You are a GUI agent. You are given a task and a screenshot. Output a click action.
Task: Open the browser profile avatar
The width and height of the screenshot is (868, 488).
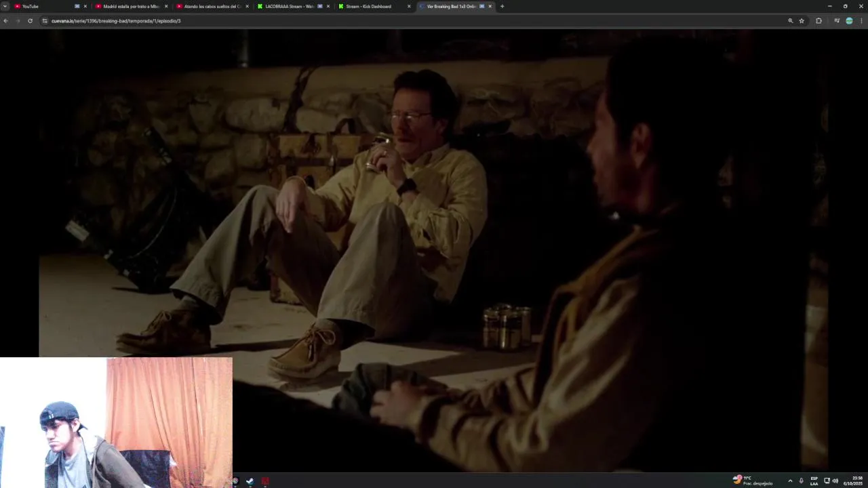pyautogui.click(x=849, y=21)
